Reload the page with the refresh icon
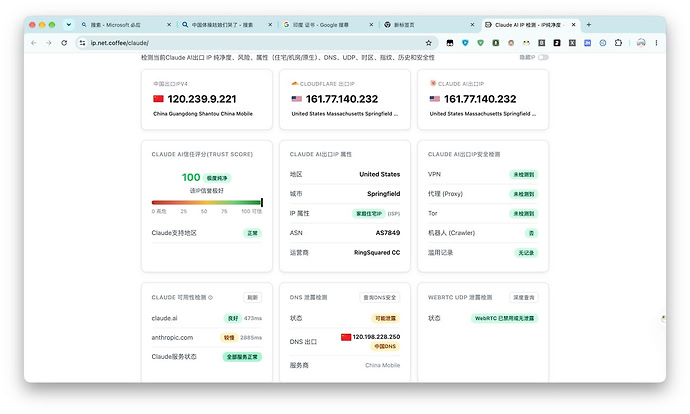Screen dimensions: 690x414 click(x=64, y=43)
